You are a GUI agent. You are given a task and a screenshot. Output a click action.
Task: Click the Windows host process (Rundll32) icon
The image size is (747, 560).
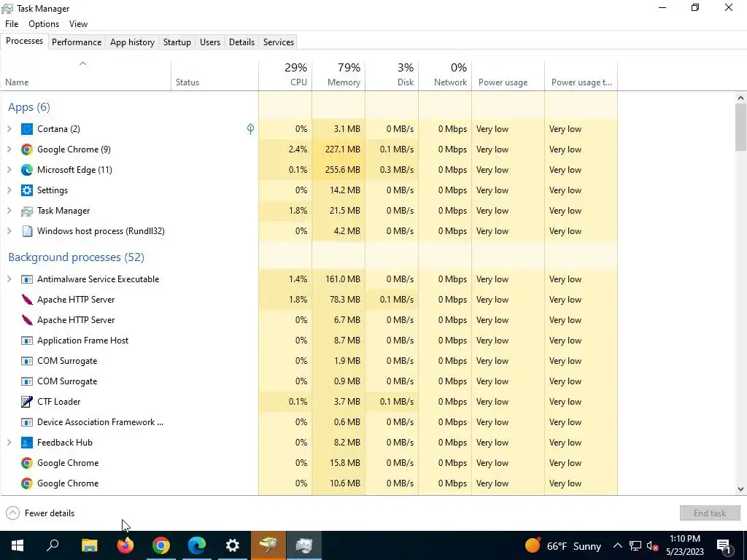tap(27, 231)
